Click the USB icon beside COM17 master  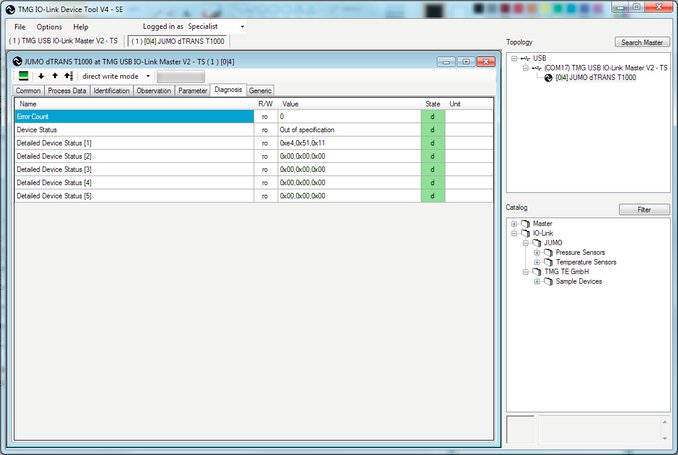tap(537, 68)
